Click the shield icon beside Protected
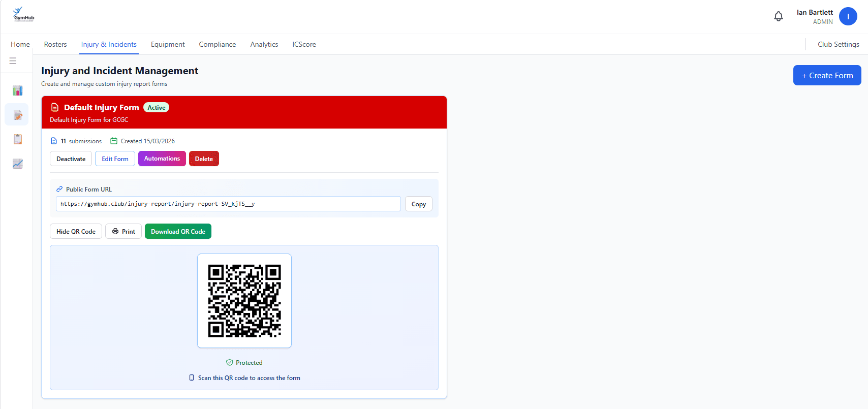Image resolution: width=868 pixels, height=409 pixels. (x=230, y=363)
